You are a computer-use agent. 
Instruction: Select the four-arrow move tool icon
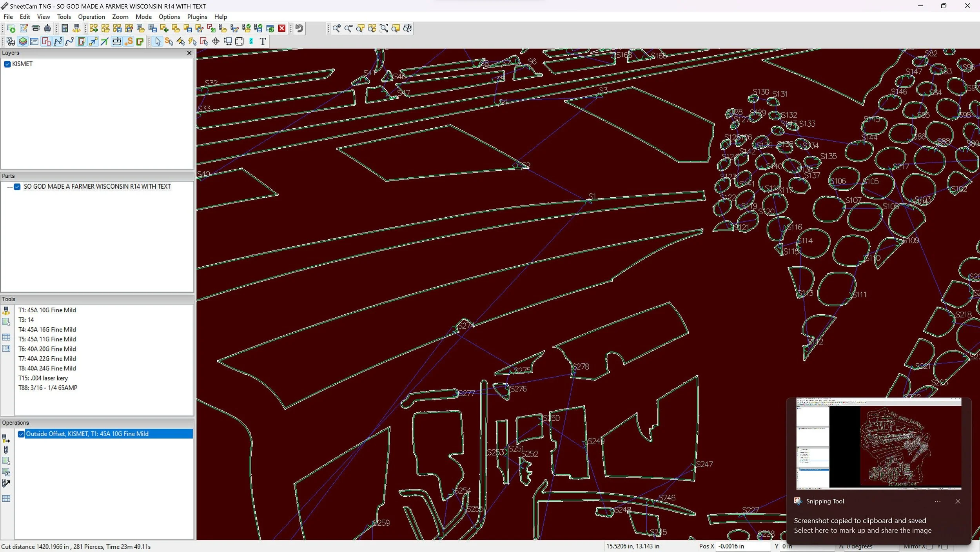click(216, 42)
